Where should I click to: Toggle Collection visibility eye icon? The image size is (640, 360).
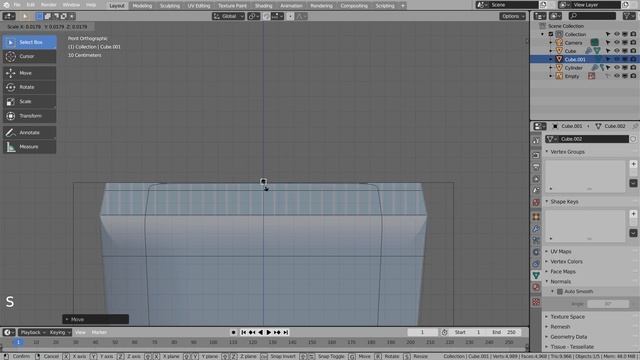click(617, 34)
